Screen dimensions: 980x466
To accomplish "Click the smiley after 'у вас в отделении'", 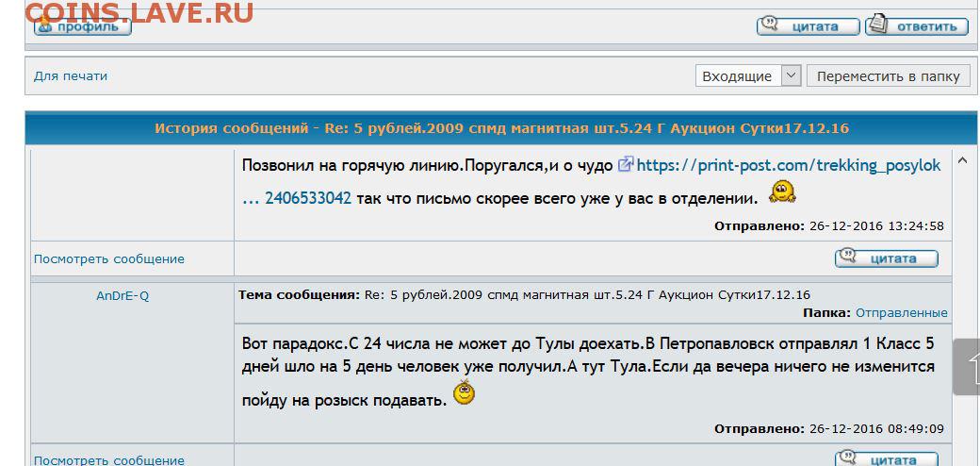I will [782, 191].
